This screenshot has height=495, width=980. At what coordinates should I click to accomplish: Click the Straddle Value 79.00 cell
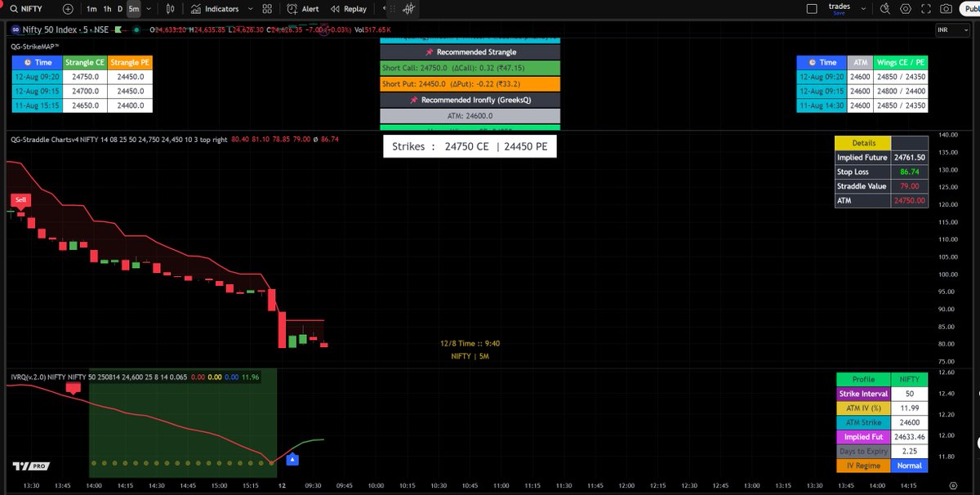910,186
